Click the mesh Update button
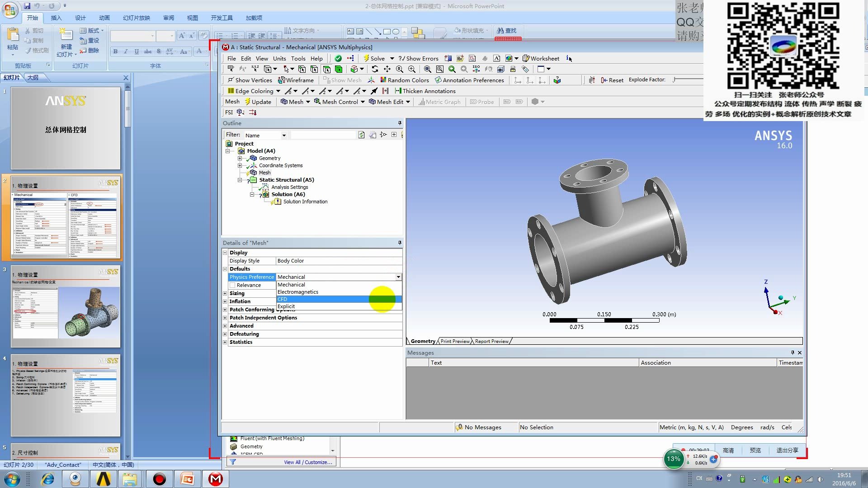Screen dimensions: 868x488 (x=258, y=102)
